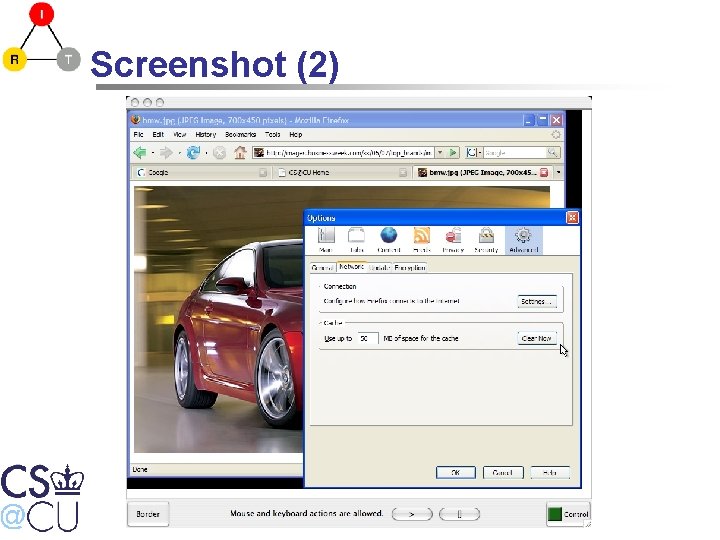720x540 pixels.
Task: Click the Google search input box
Action: tap(514, 152)
